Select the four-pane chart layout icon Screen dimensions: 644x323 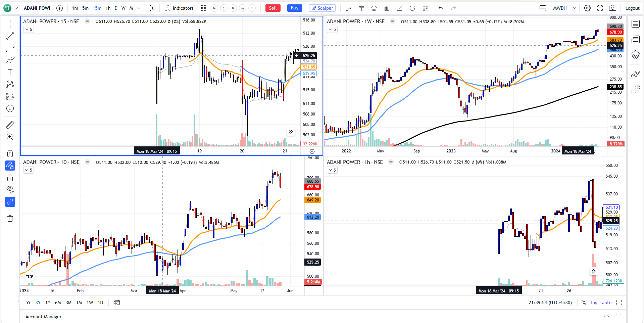[x=543, y=8]
